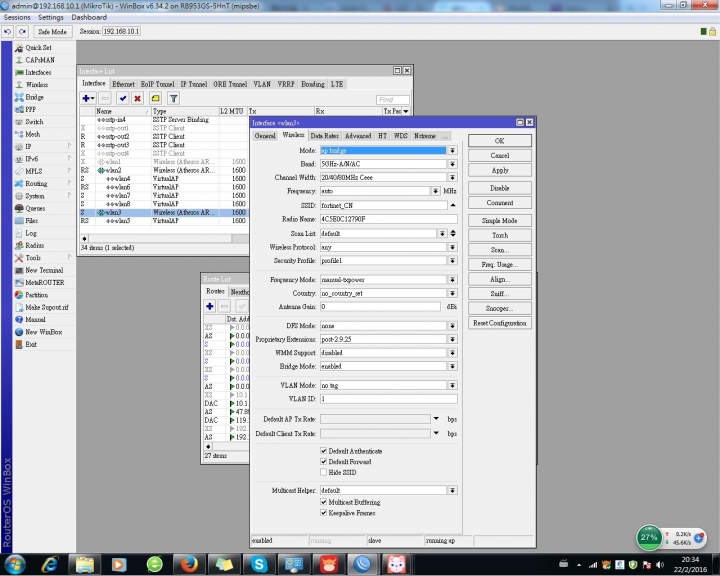Click the SSID input field
Viewport: 720px width, 576px height.
(x=383, y=205)
